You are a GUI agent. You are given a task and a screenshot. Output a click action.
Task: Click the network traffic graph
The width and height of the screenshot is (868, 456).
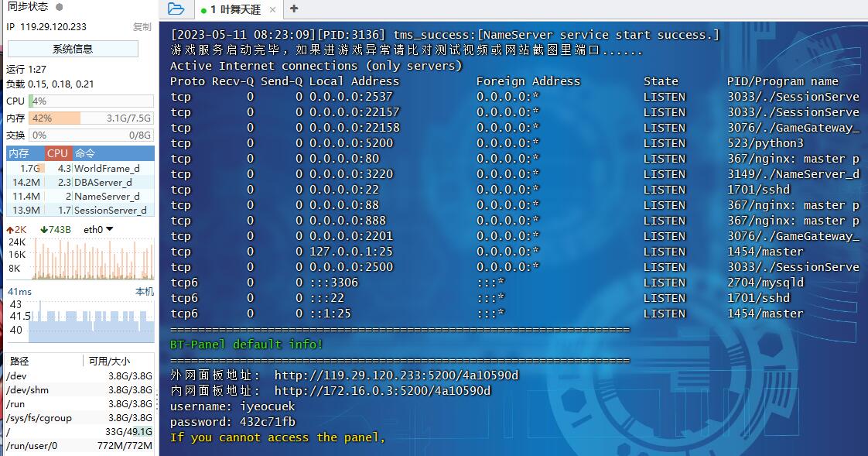tap(92, 259)
